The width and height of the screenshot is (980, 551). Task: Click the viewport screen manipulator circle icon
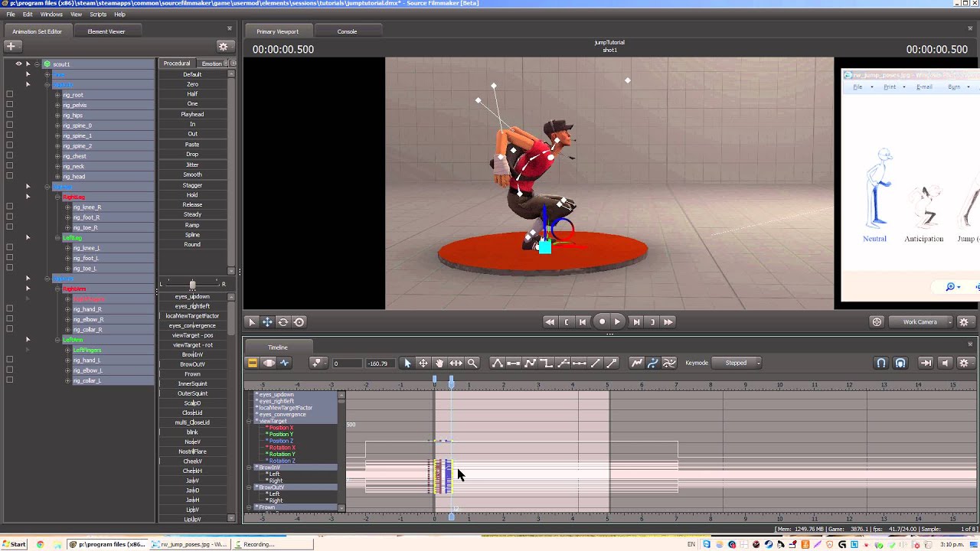299,322
